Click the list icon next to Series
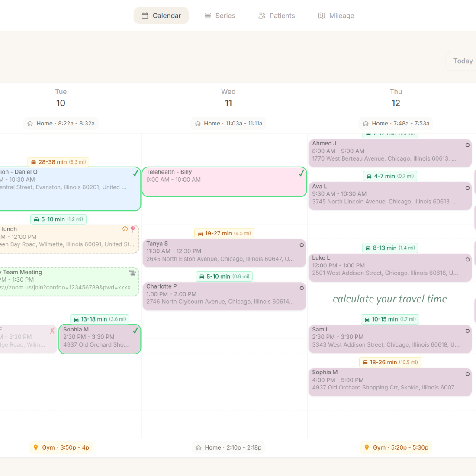The width and height of the screenshot is (476, 476). 207,15
